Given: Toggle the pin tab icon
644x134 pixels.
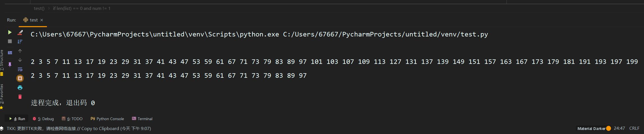Looking at the screenshot, I should click(x=10, y=64).
